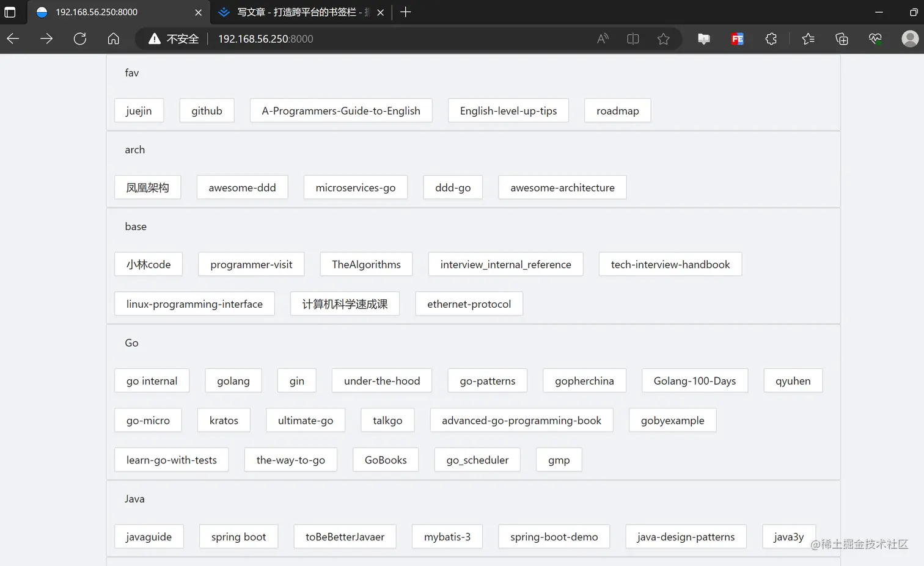Open the go_scheduler bookmark
The width and height of the screenshot is (924, 566).
click(x=477, y=460)
